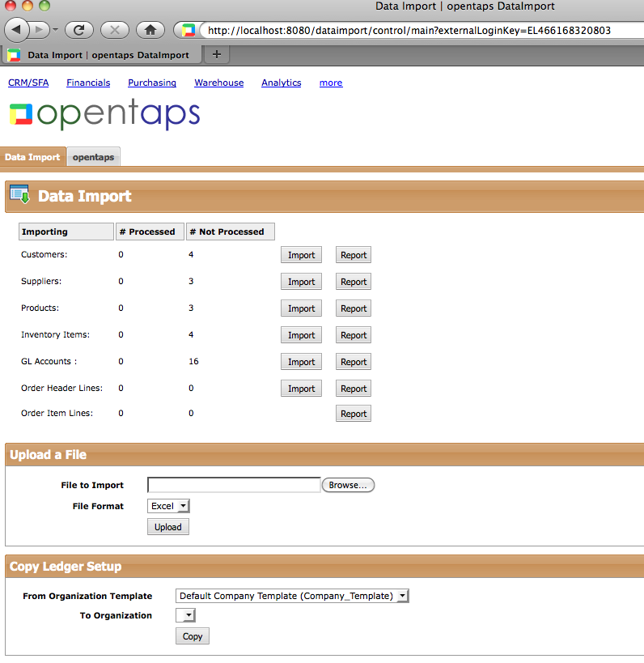
Task: Open the Analytics link
Action: [x=282, y=83]
